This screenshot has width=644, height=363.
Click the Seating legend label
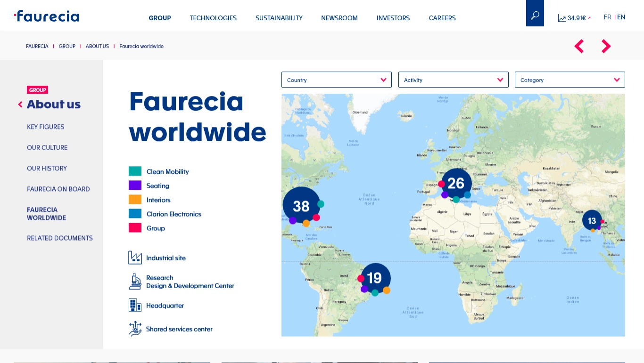158,186
